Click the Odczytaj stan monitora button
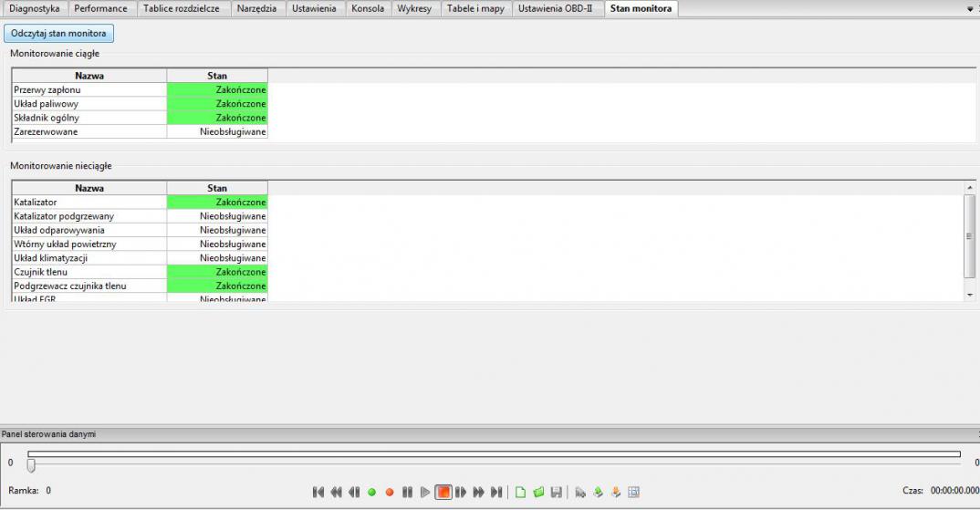 pyautogui.click(x=58, y=33)
